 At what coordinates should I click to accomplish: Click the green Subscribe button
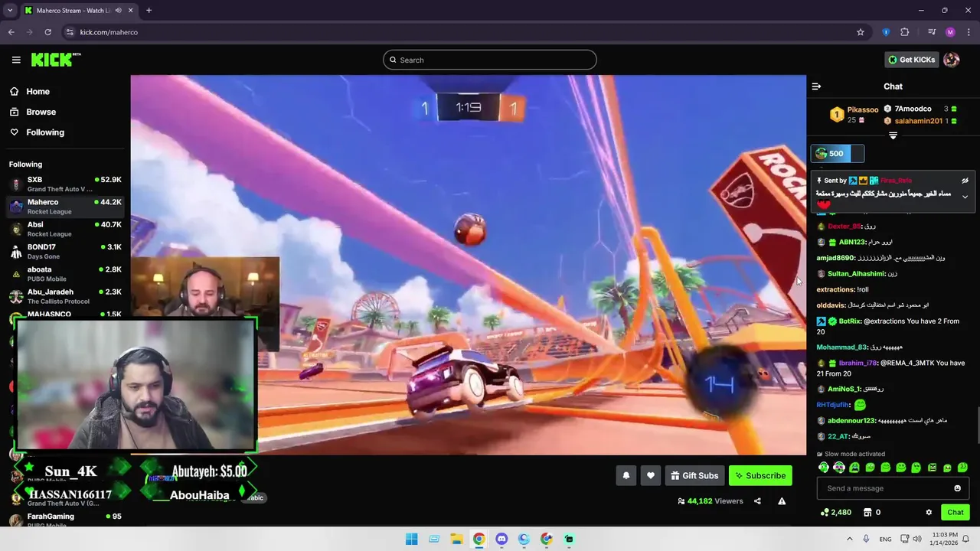760,475
